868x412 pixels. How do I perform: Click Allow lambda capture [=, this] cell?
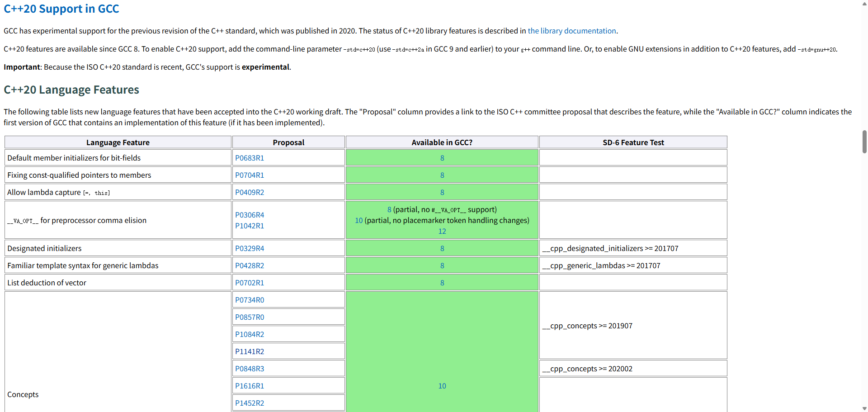[x=118, y=192]
